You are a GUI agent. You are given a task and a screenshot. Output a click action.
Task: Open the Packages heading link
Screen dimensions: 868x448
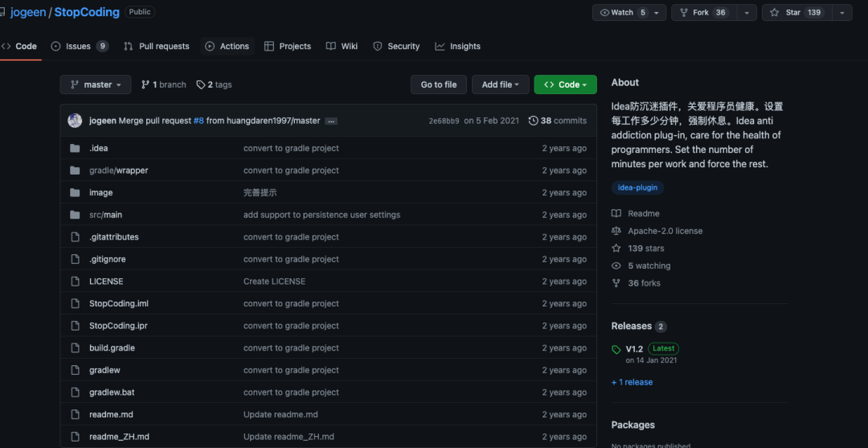[633, 425]
